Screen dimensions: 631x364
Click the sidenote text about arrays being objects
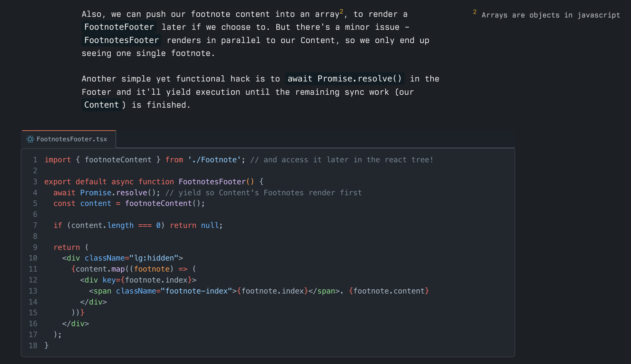550,15
